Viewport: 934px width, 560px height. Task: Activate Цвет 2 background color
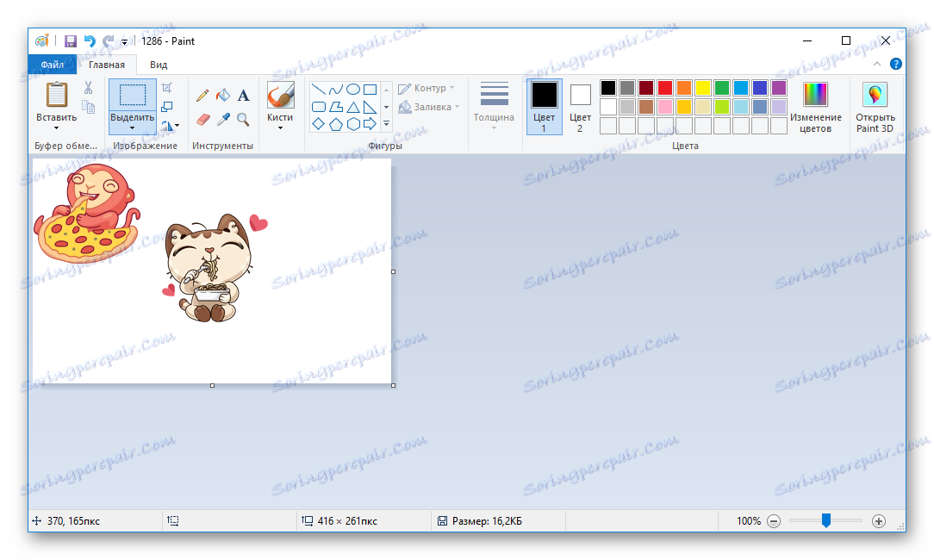tap(580, 107)
